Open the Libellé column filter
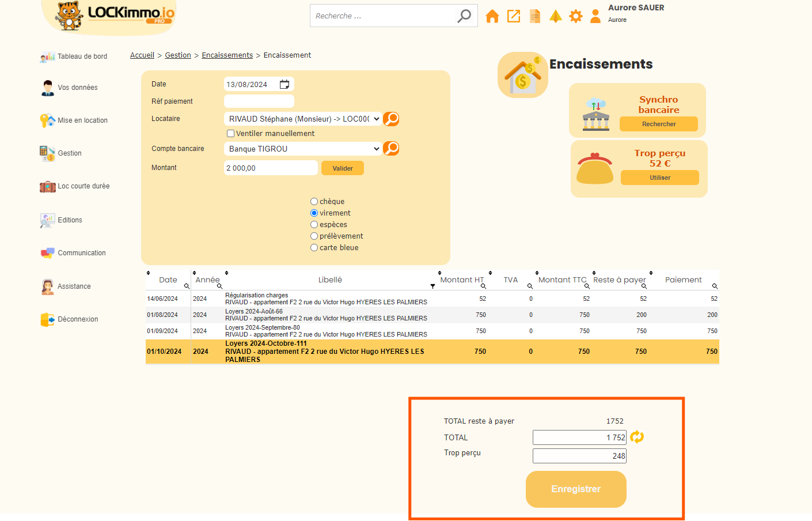 tap(432, 286)
